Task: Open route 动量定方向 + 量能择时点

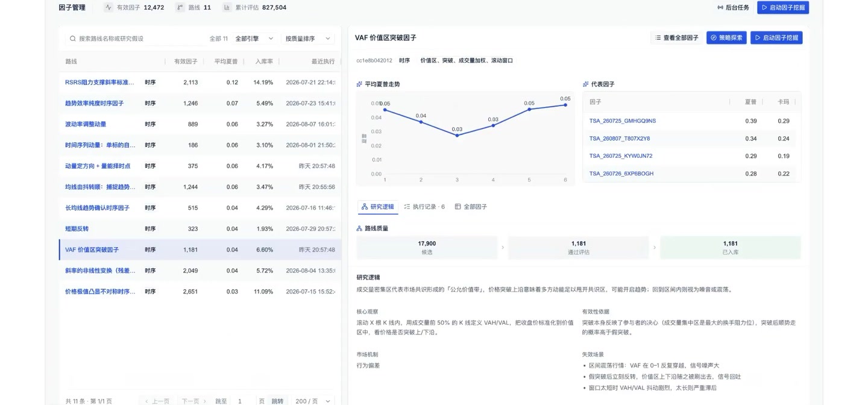Action: pyautogui.click(x=98, y=166)
